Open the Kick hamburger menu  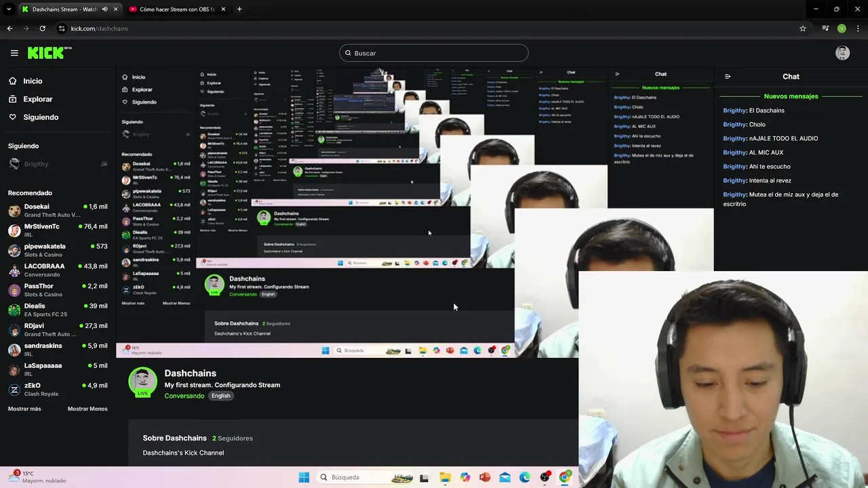click(x=14, y=53)
